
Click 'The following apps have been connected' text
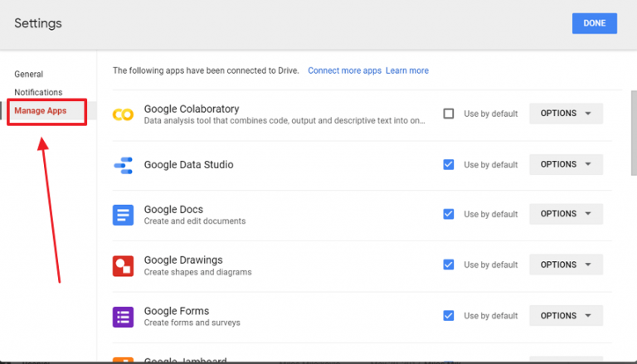point(206,70)
